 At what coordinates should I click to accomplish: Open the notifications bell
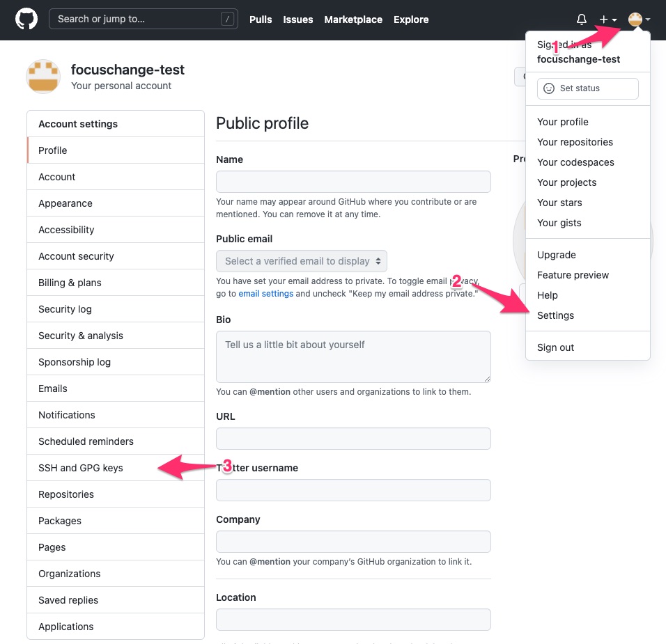tap(581, 19)
